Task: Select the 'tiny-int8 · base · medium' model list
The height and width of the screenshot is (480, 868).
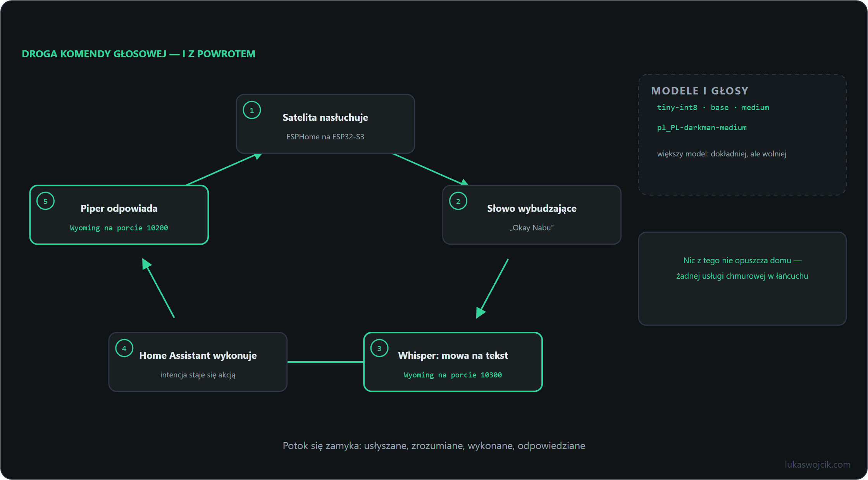Action: 713,107
